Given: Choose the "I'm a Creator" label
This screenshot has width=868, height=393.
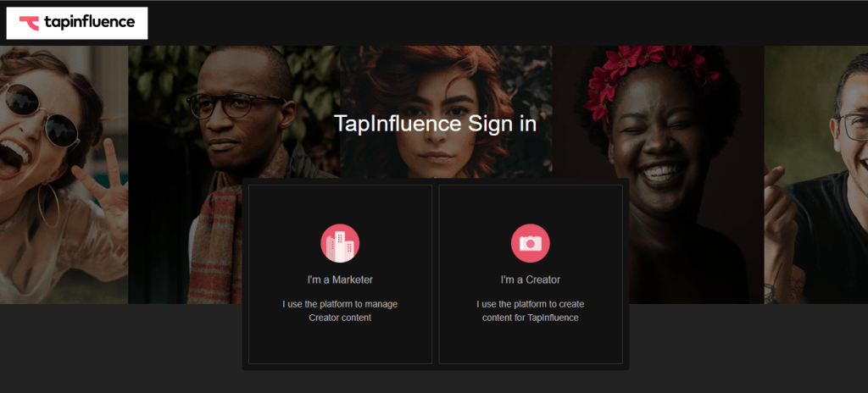Looking at the screenshot, I should point(531,280).
